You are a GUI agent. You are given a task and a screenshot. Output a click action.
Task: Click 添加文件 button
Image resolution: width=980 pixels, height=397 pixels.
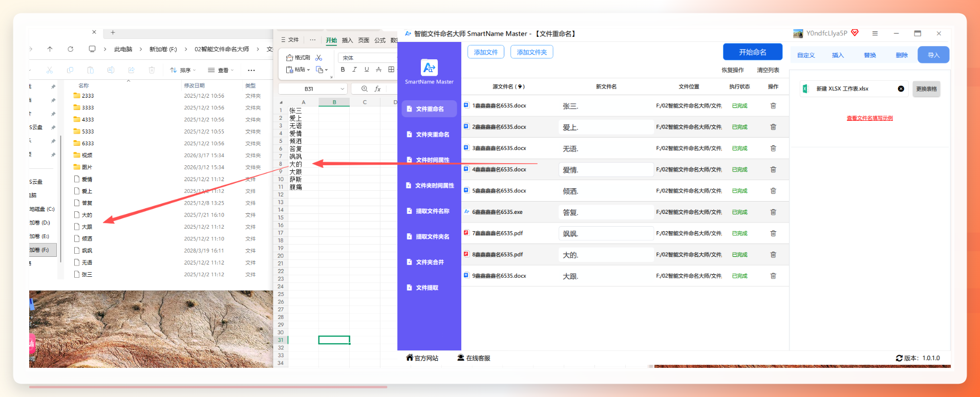(486, 52)
